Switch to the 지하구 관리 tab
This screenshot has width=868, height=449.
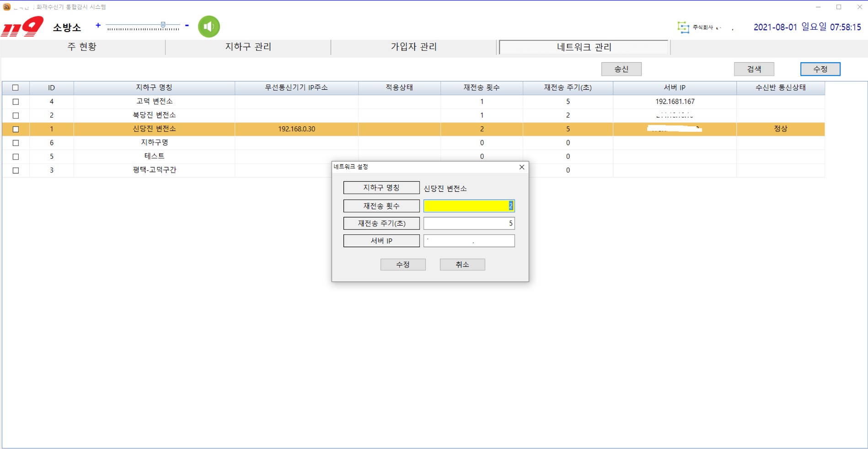click(248, 47)
